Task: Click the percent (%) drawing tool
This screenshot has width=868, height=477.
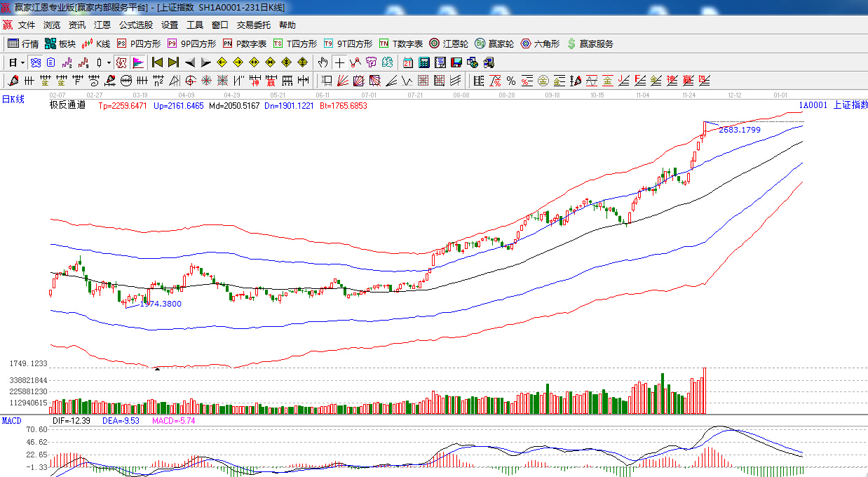Action: click(510, 81)
